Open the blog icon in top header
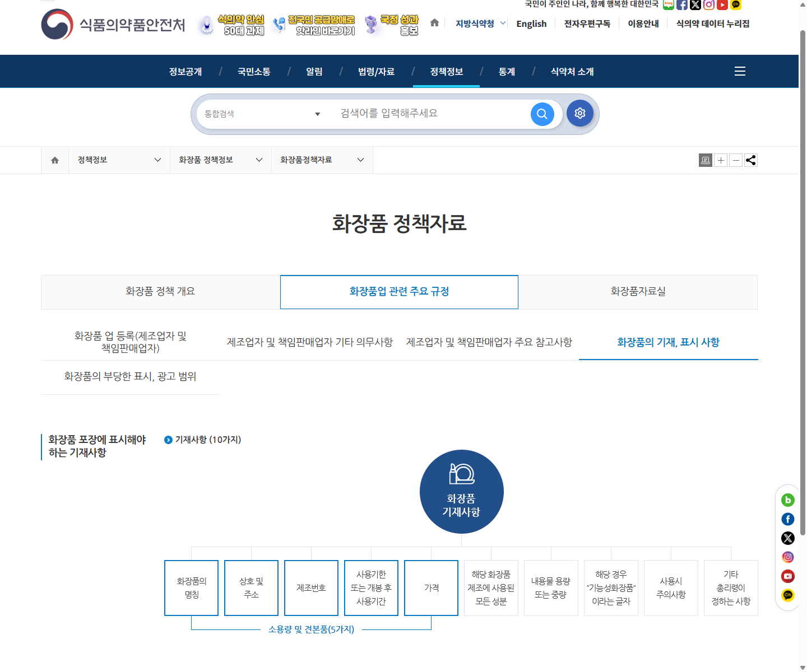 point(669,5)
